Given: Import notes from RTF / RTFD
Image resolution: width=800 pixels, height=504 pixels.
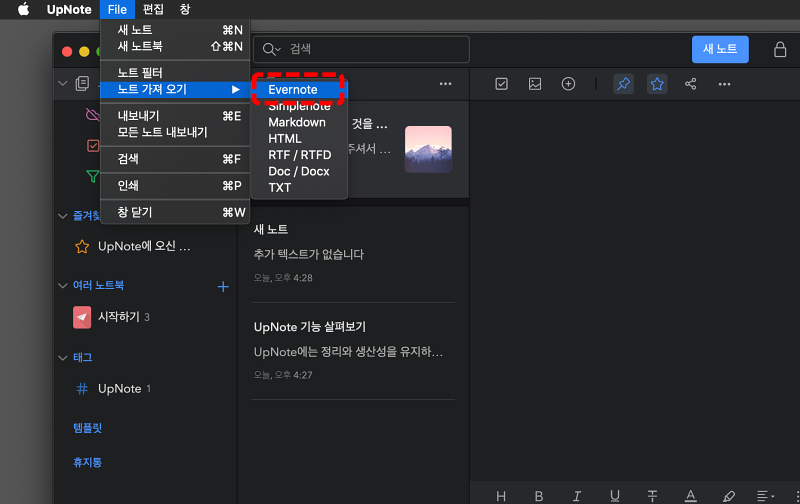Looking at the screenshot, I should click(x=299, y=155).
